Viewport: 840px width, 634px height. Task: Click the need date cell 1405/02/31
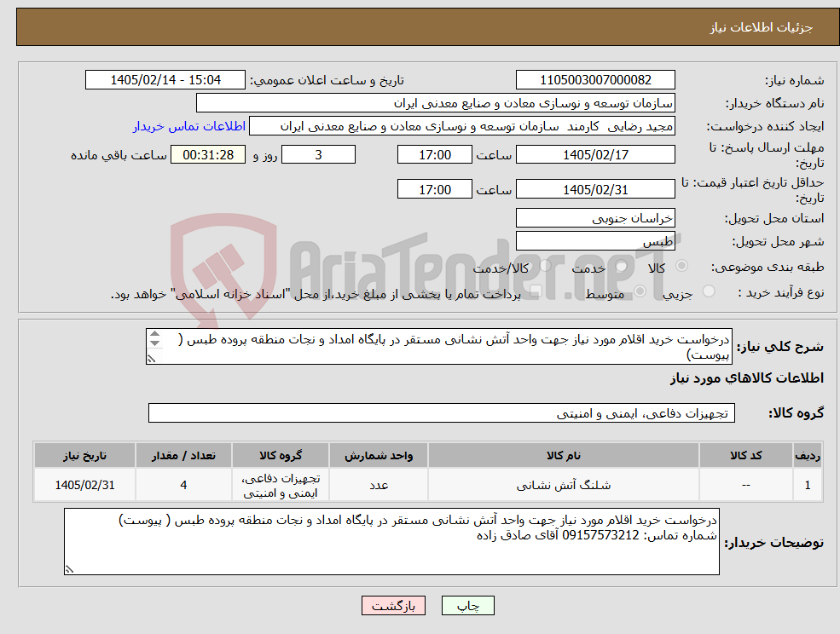[84, 485]
